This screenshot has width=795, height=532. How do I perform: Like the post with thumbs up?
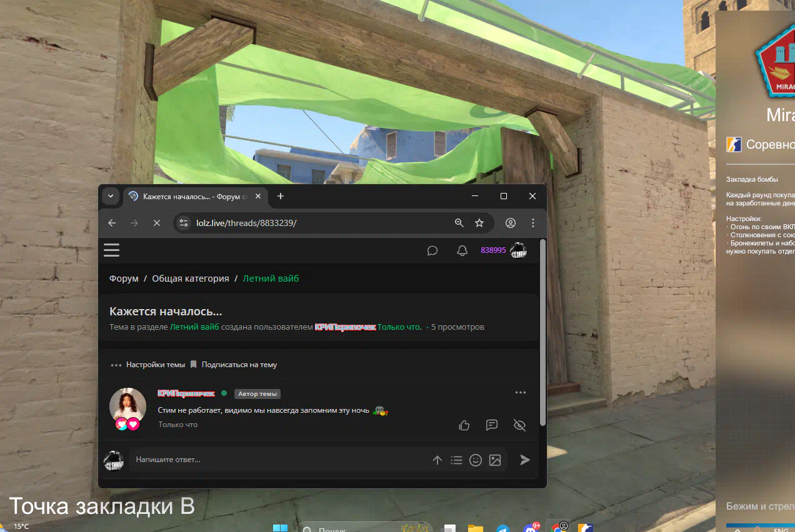tap(464, 425)
